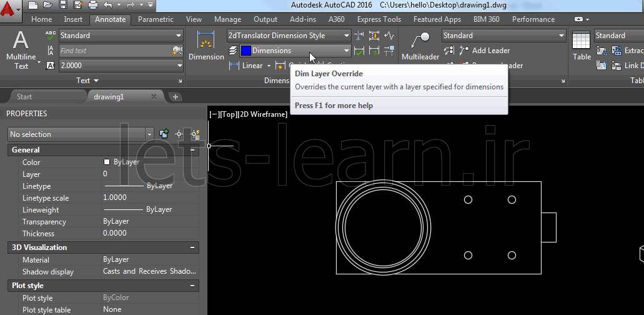Click the Tolerance icon in Dimensions panel
The height and width of the screenshot is (315, 644).
(389, 51)
